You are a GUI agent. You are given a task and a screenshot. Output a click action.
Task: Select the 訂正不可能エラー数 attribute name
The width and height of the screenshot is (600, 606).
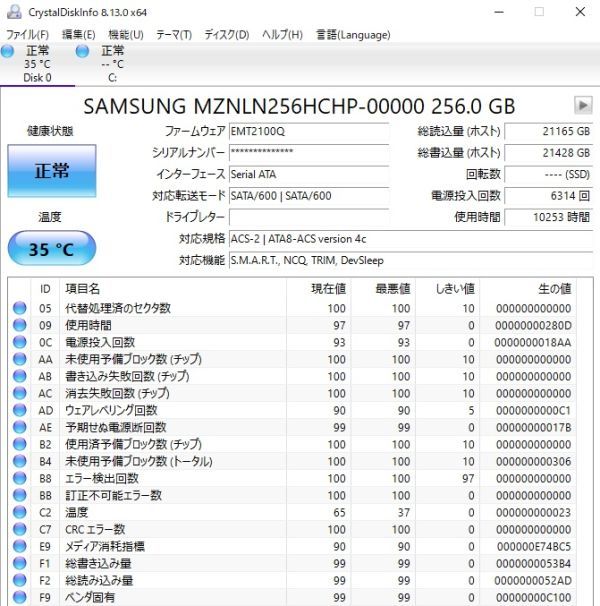[x=113, y=495]
